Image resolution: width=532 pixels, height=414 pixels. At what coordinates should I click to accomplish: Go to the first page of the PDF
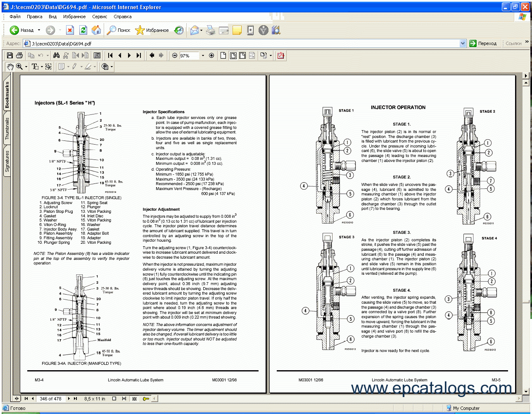(110, 55)
